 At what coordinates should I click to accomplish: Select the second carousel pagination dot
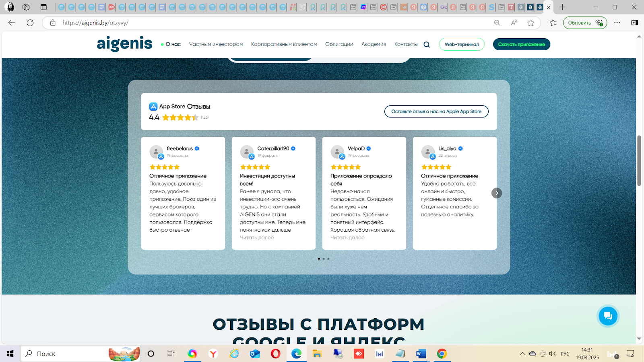[x=324, y=259]
